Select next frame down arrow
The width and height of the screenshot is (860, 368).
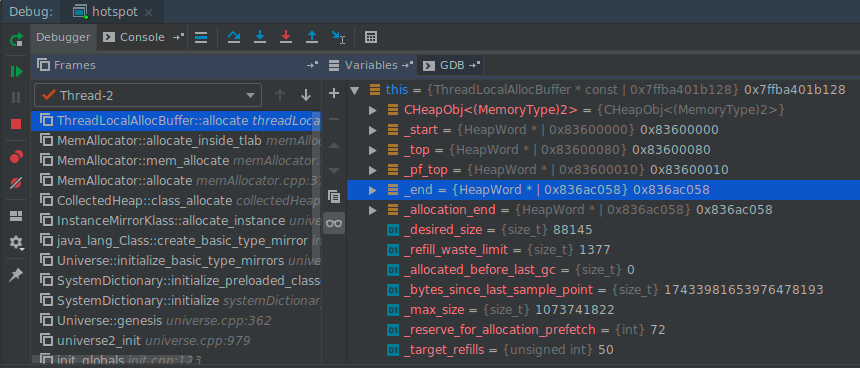point(306,95)
